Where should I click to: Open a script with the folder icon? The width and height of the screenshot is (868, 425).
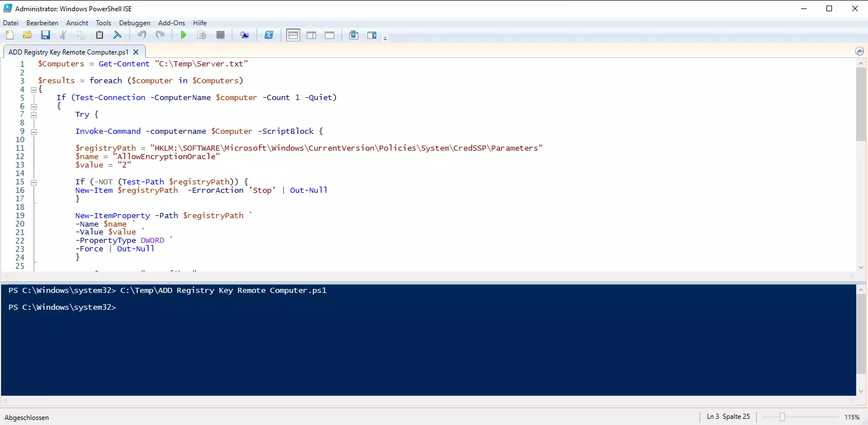click(27, 35)
